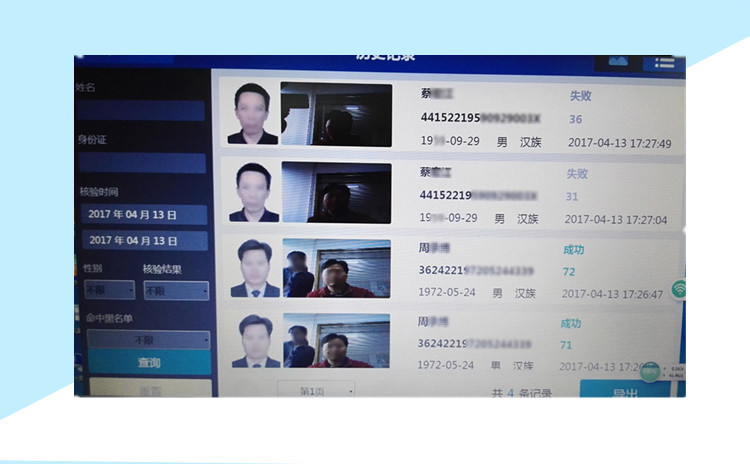Open camera capture of the record scored 72
Screen dimensions: 750x464
[337, 268]
